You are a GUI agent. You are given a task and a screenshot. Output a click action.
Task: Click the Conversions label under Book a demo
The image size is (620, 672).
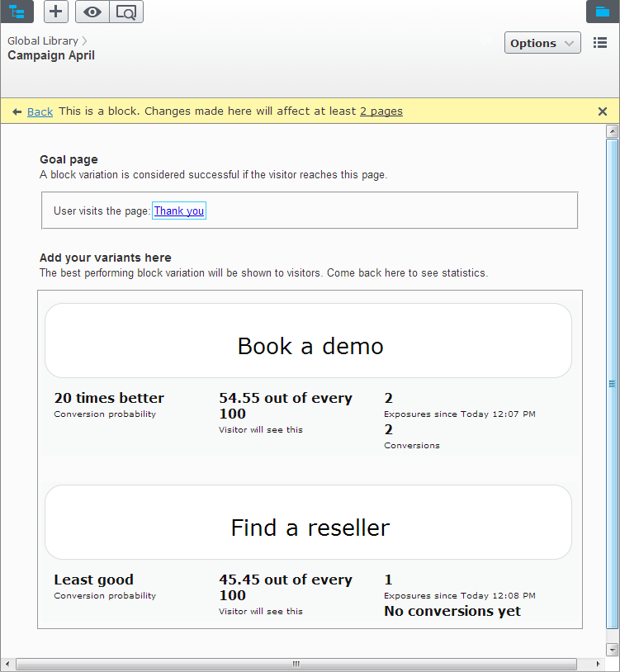click(412, 446)
